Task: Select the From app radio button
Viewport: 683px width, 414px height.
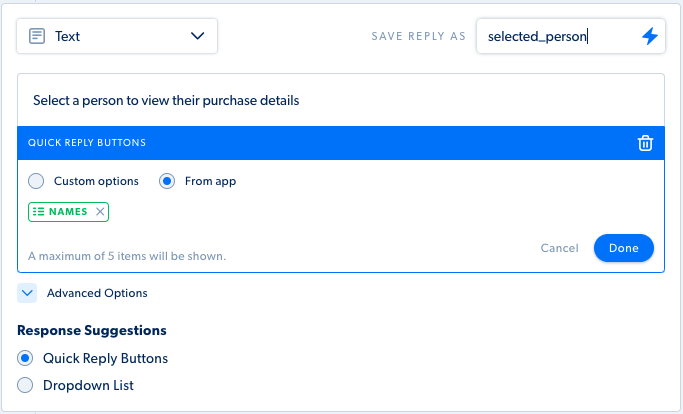Action: point(167,181)
